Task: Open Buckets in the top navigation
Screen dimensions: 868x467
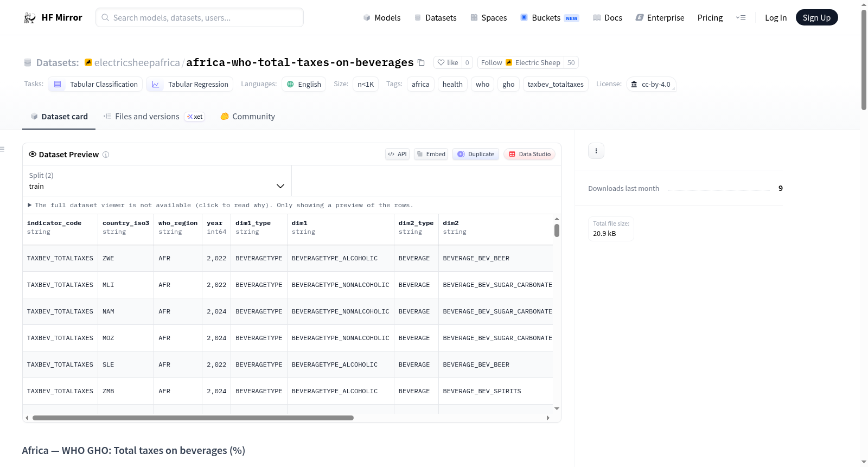Action: [x=550, y=18]
